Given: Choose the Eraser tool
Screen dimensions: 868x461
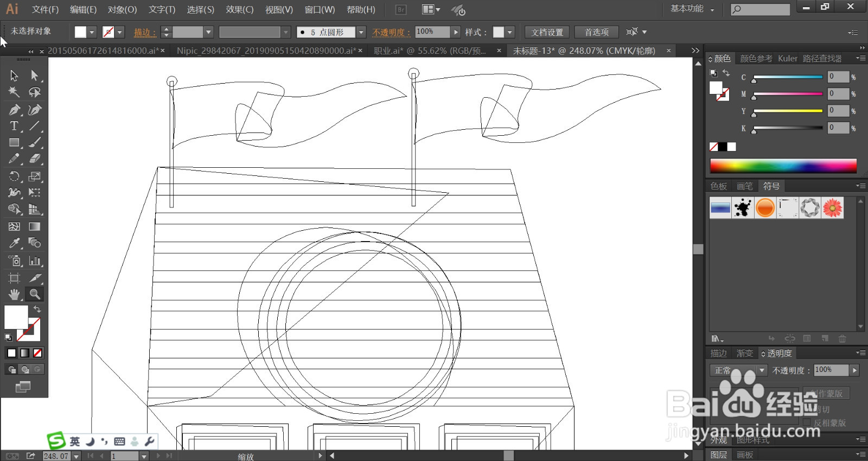Looking at the screenshot, I should (x=35, y=159).
